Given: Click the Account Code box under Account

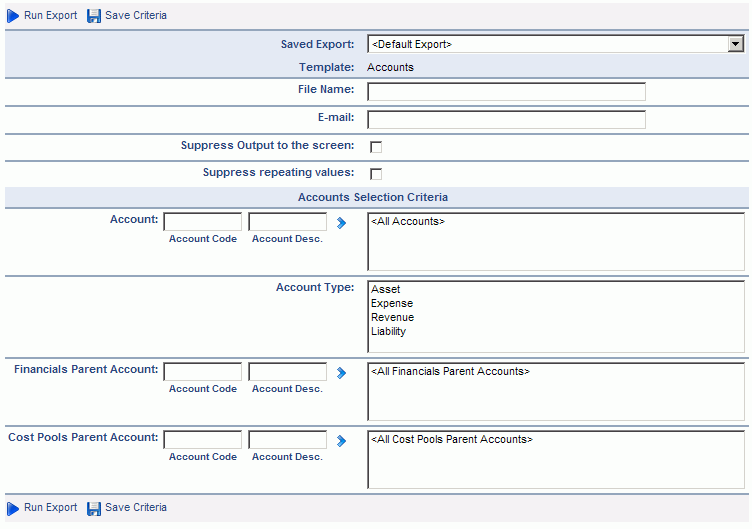Looking at the screenshot, I should coord(203,222).
